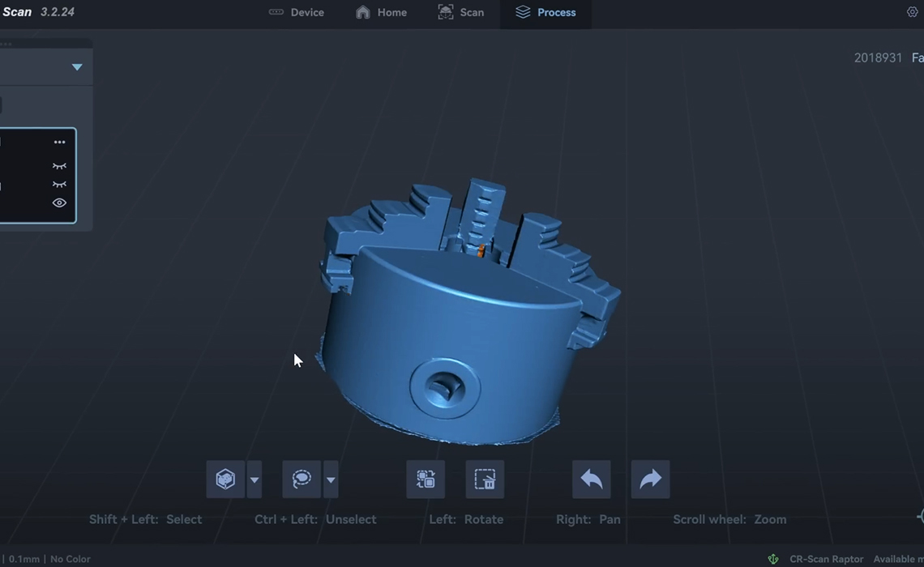The width and height of the screenshot is (924, 567).
Task: Delete the selected area with the trash icon
Action: [x=485, y=480]
